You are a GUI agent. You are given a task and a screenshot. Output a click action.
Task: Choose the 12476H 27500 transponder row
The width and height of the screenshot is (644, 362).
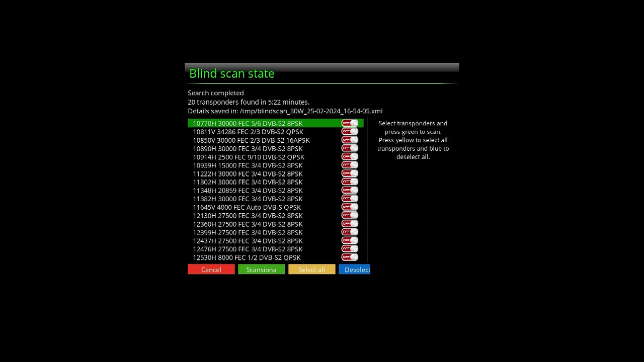click(x=248, y=249)
